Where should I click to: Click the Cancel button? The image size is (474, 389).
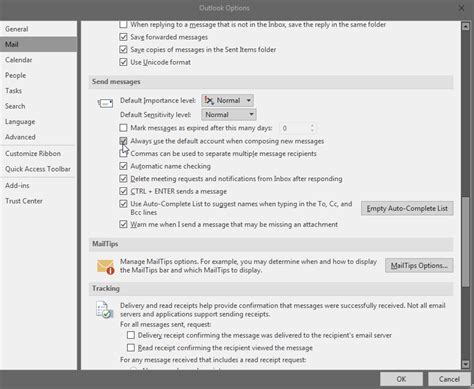click(x=449, y=379)
